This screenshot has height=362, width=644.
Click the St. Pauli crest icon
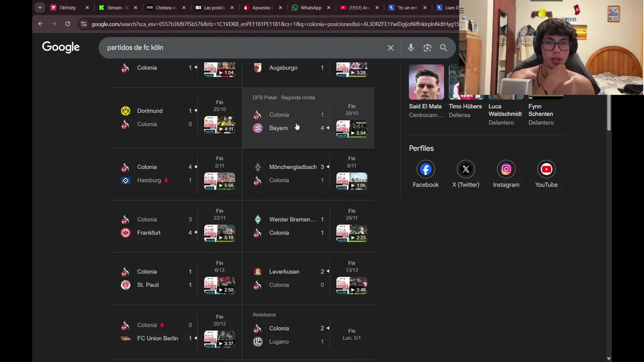[x=126, y=285]
